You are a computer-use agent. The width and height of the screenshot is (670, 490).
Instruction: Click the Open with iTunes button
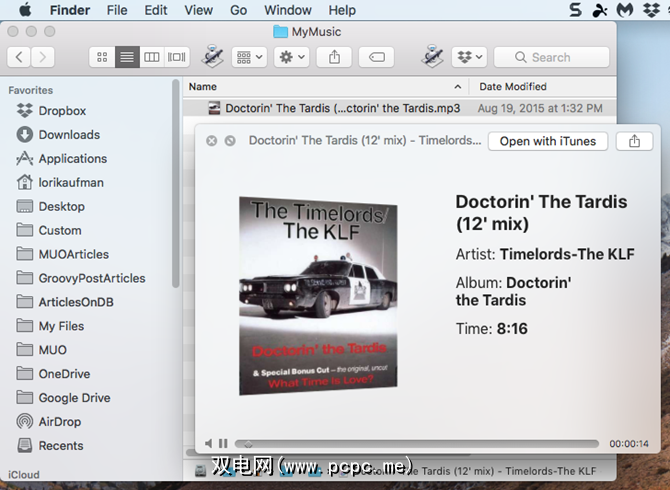(547, 141)
